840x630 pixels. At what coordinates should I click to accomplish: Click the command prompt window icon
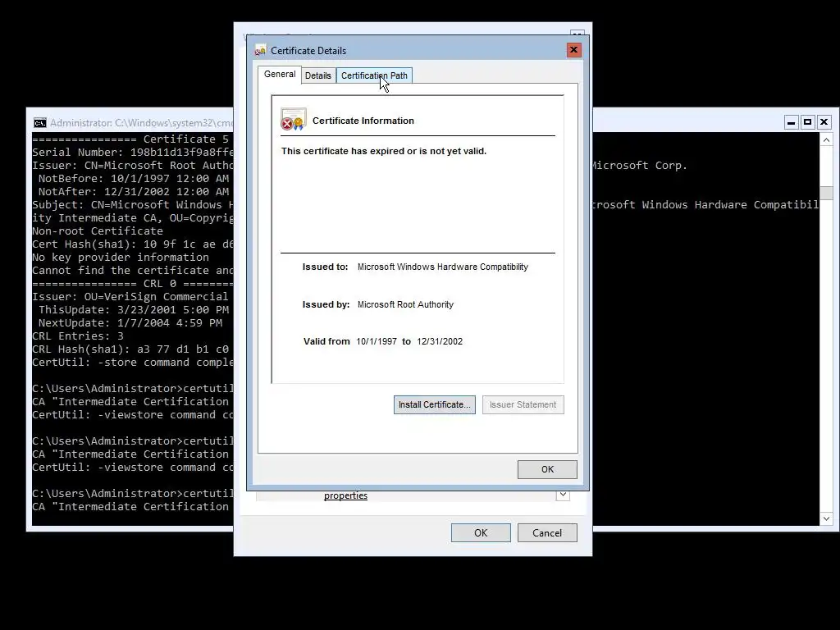[x=39, y=123]
